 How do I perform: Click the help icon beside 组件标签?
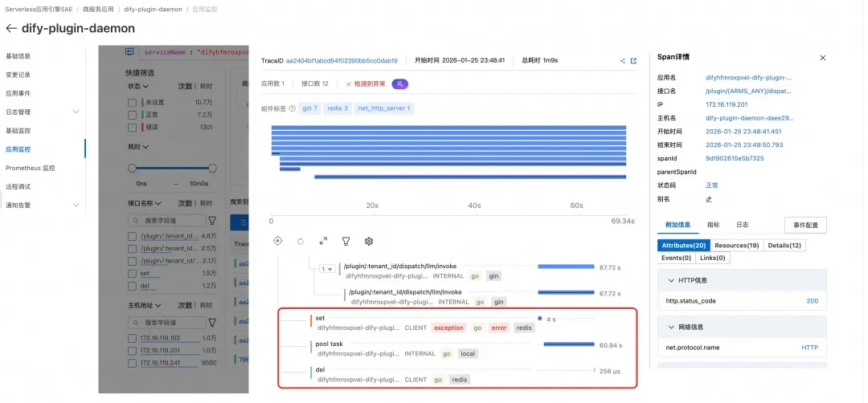[x=293, y=108]
